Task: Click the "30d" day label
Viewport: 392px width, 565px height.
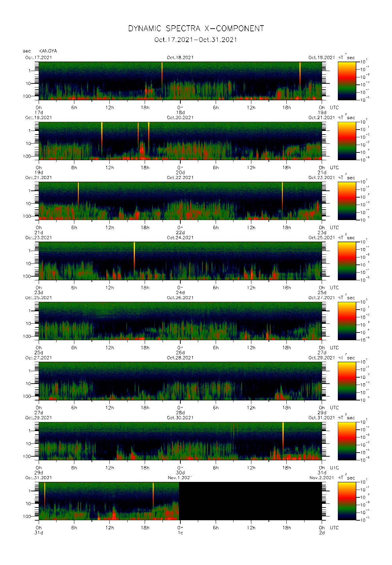Action: click(180, 473)
